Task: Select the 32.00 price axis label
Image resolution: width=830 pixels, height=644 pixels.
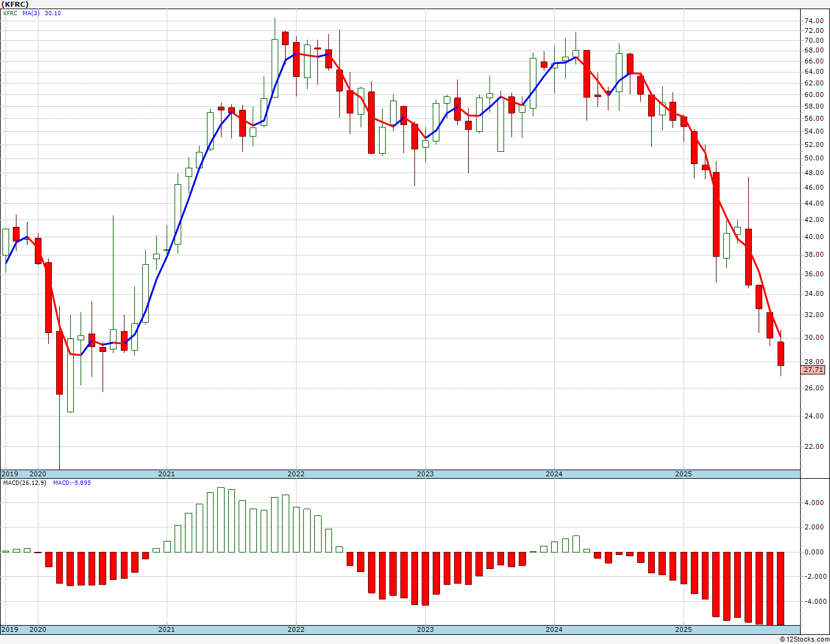Action: (814, 315)
